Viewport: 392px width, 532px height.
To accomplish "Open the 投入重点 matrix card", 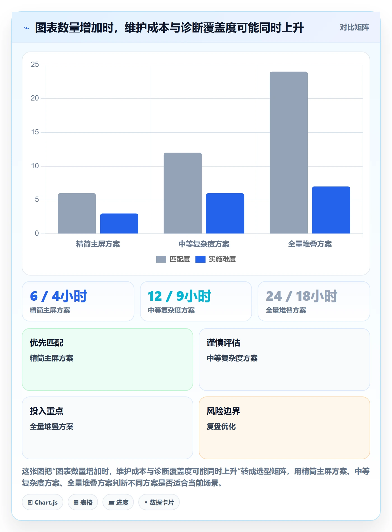I will [108, 428].
